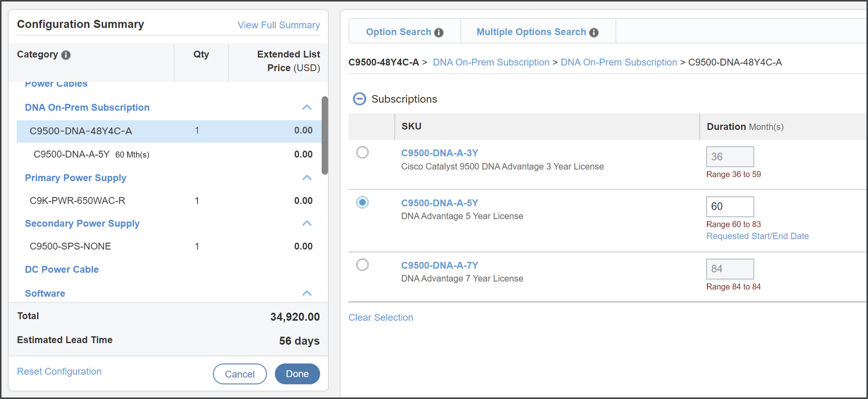
Task: Collapse the DNA On-Prem Subscription category
Action: tap(306, 108)
